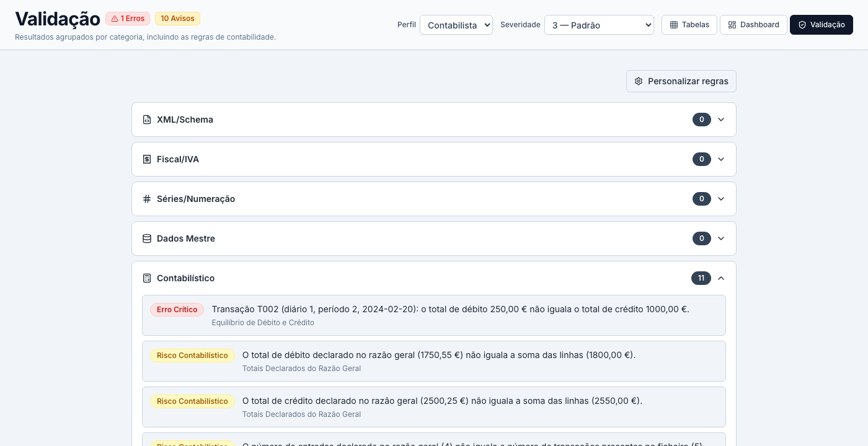Screen dimensions: 868x446
Task: Select the Validação tab button
Action: (821, 25)
